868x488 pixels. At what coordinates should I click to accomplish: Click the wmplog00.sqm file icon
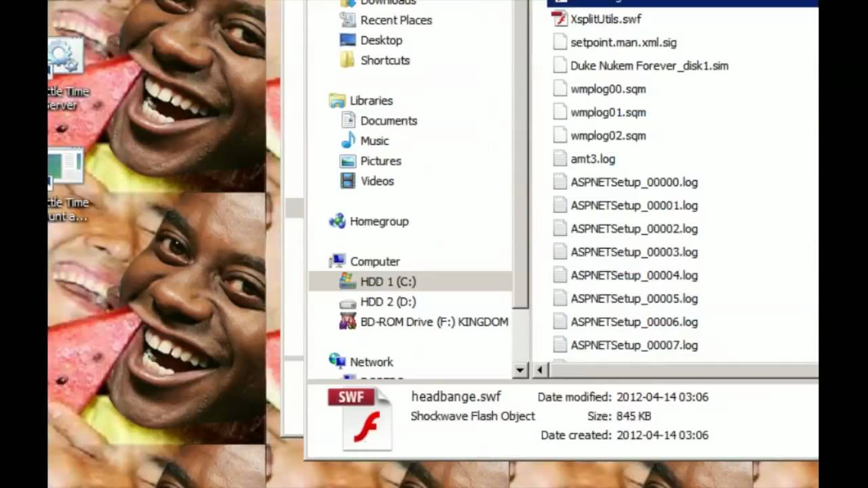[x=559, y=89]
